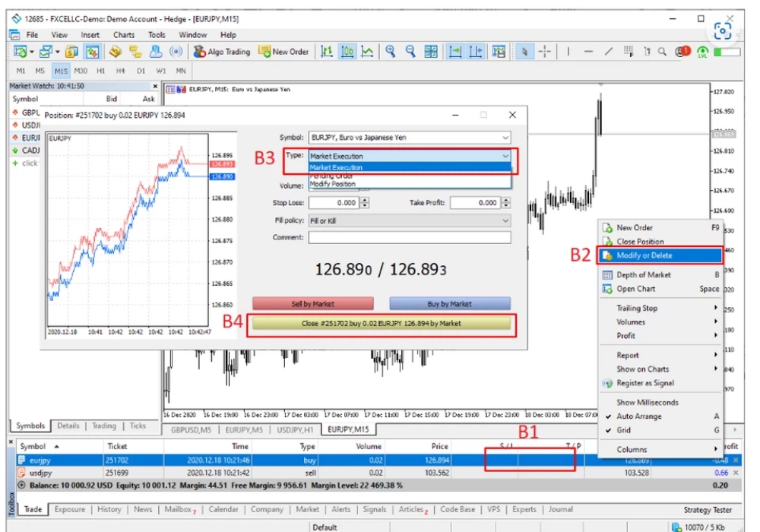This screenshot has width=760, height=532.
Task: Toggle the Data Window toolbar icon
Action: 92,52
